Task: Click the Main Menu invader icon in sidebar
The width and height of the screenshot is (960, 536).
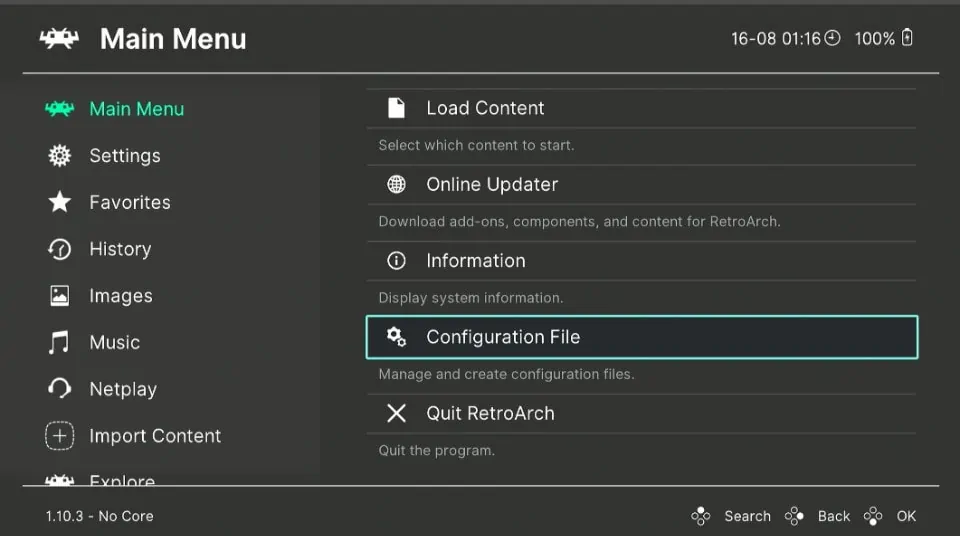Action: point(59,109)
